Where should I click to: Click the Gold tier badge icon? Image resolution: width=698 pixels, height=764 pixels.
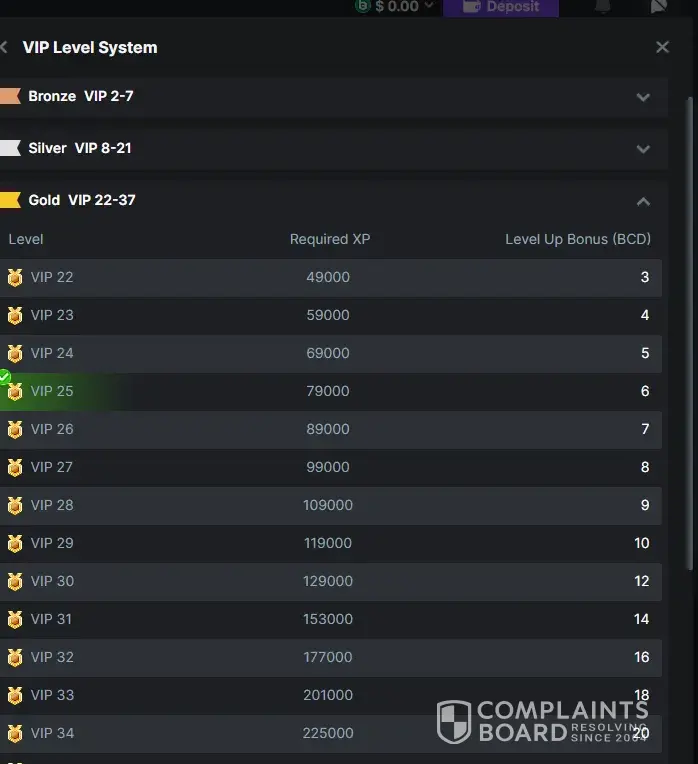pos(10,200)
